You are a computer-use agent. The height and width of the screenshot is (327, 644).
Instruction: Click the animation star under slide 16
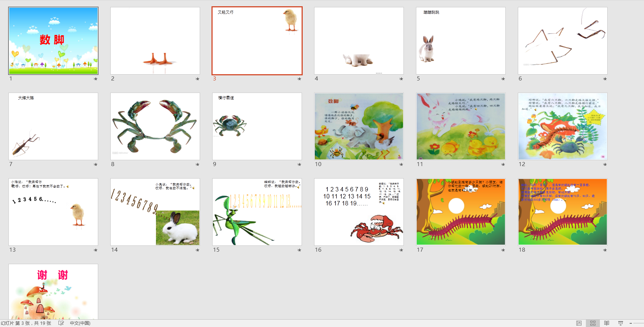pyautogui.click(x=401, y=250)
